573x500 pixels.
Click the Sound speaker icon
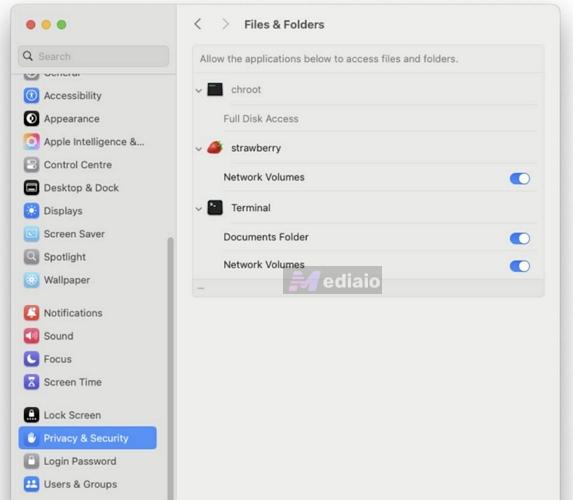[31, 336]
